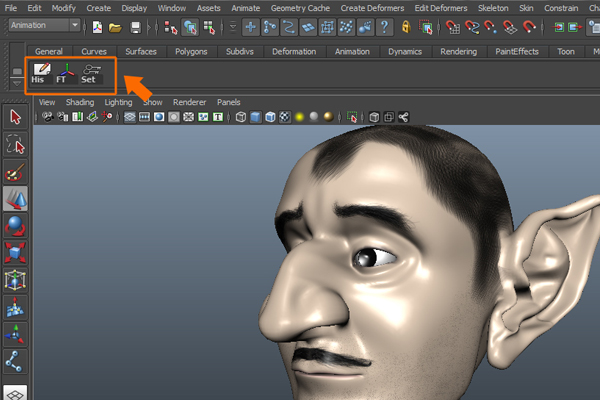The height and width of the screenshot is (400, 600).
Task: Click the outputs from selected object icon
Action: [x=575, y=27]
